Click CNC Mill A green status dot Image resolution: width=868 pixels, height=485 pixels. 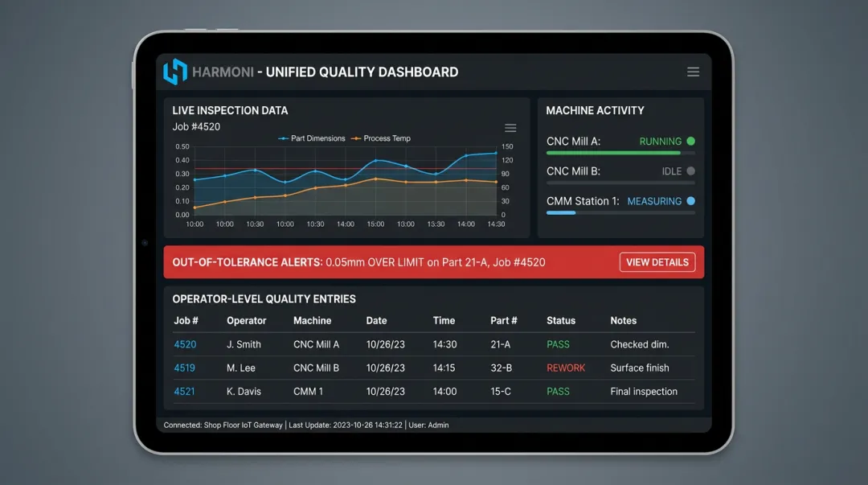[691, 142]
